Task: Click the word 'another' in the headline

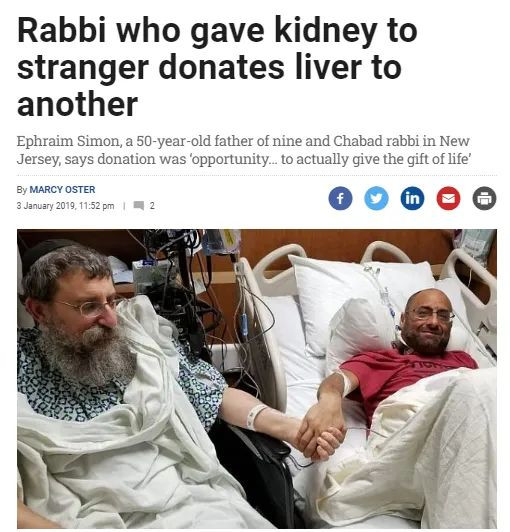Action: click(77, 104)
